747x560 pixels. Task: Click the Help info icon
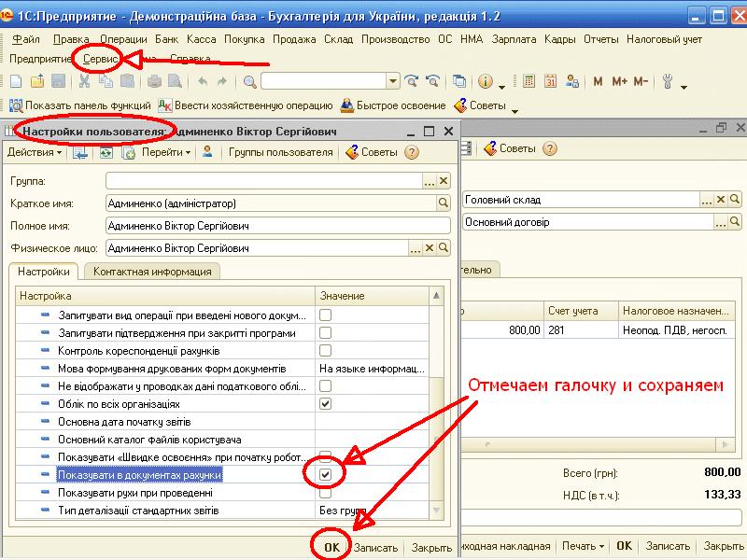[x=485, y=81]
